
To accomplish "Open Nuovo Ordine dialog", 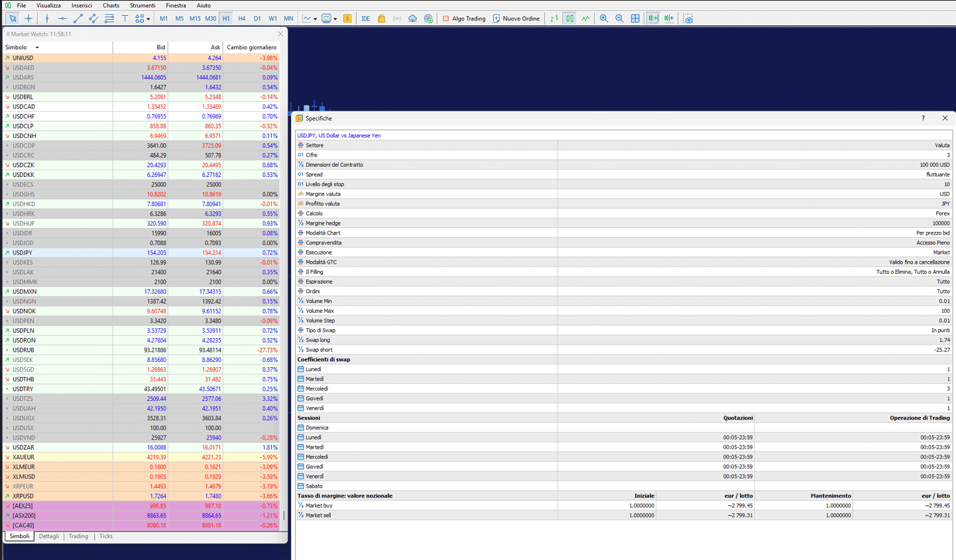I will coord(516,19).
